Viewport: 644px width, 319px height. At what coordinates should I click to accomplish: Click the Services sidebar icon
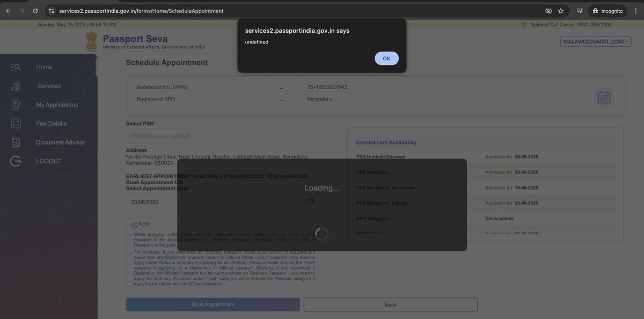point(16,86)
